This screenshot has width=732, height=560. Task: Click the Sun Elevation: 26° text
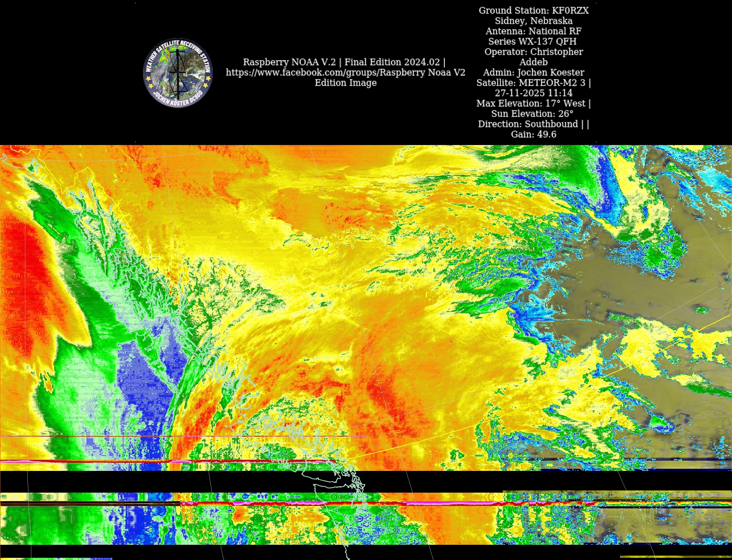click(532, 114)
